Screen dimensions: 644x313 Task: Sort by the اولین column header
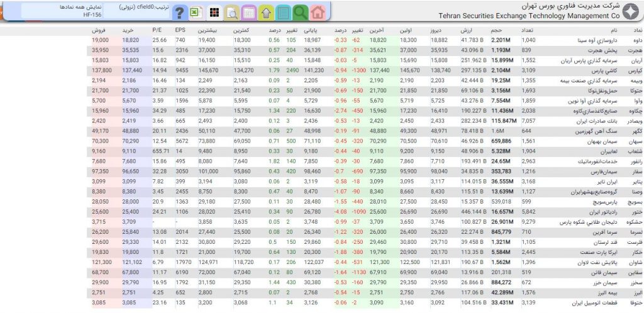point(406,30)
